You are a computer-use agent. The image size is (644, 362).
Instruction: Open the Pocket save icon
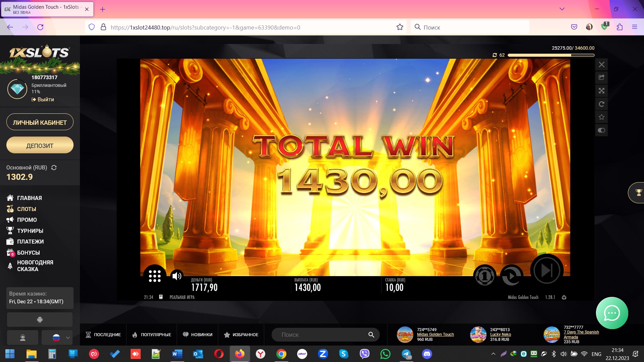[574, 27]
